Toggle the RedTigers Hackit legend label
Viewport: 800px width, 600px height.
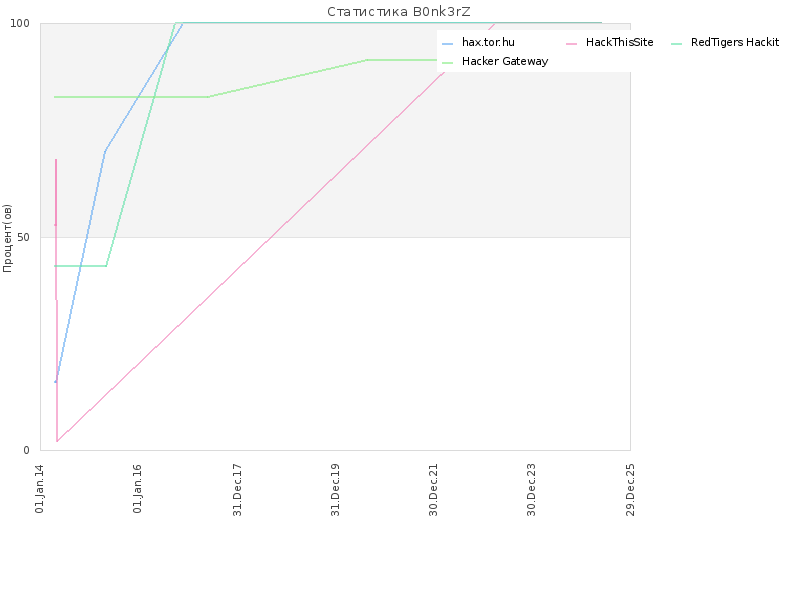[735, 42]
